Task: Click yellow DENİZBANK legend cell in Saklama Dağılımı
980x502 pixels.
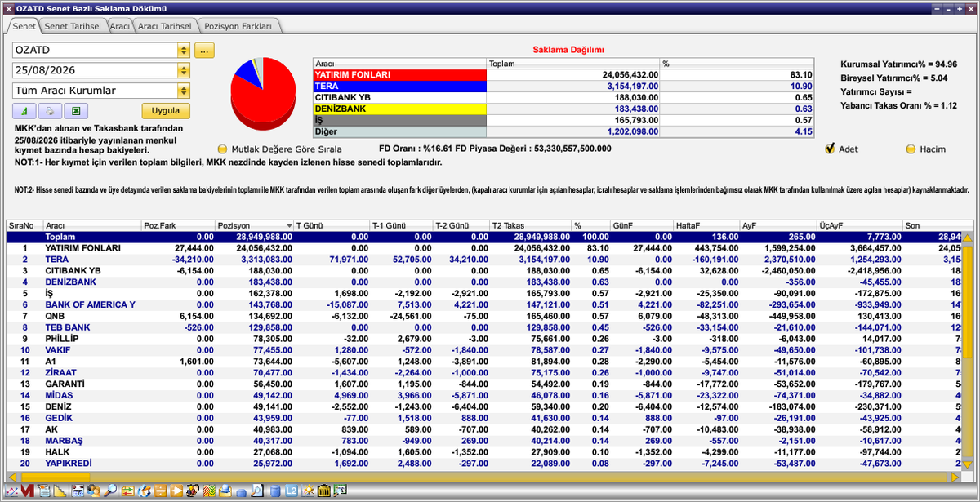Action: click(399, 109)
